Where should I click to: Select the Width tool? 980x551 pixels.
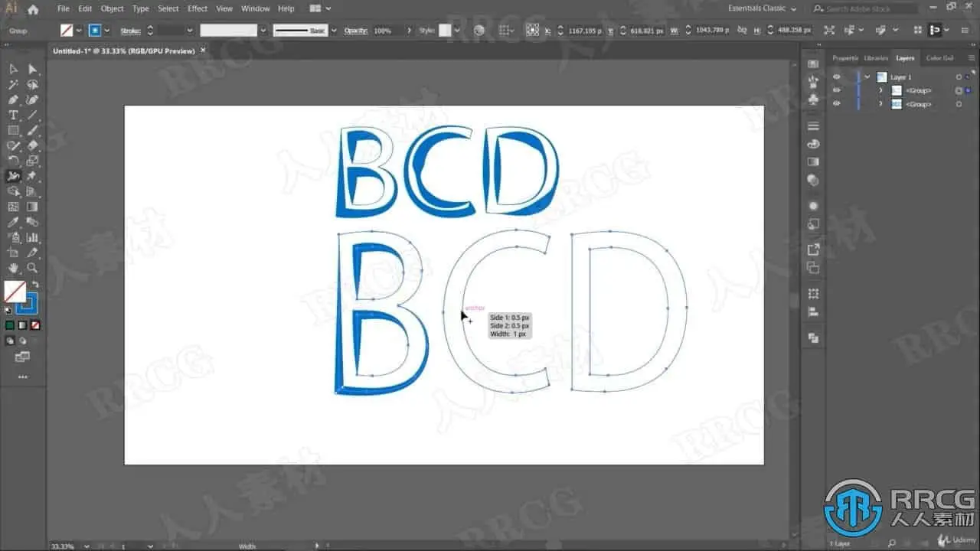point(13,177)
